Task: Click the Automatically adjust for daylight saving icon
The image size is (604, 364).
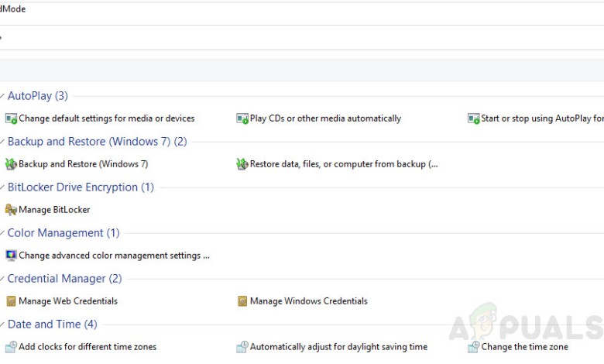Action: (x=242, y=347)
